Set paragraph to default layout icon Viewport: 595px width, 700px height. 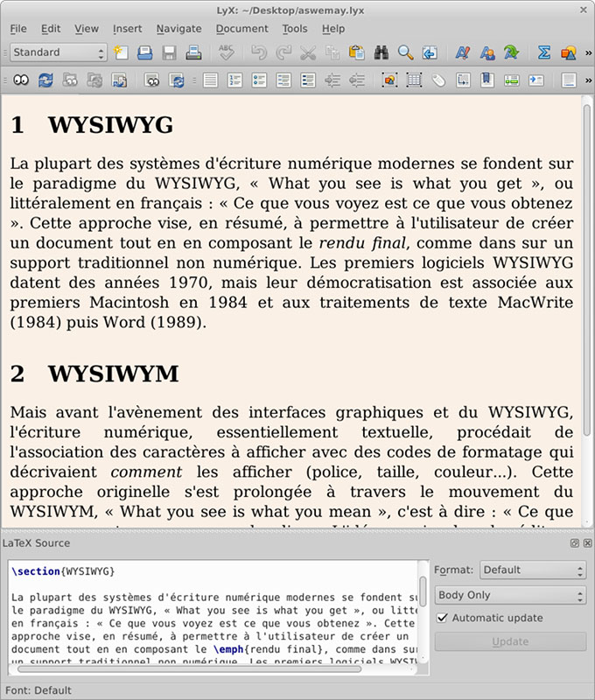click(210, 80)
